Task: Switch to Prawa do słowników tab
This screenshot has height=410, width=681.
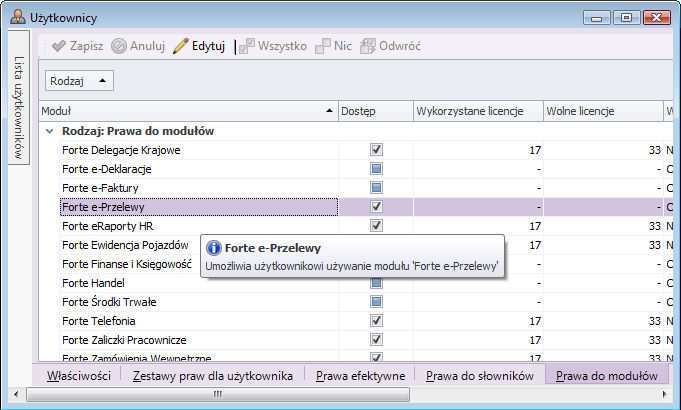Action: 479,376
